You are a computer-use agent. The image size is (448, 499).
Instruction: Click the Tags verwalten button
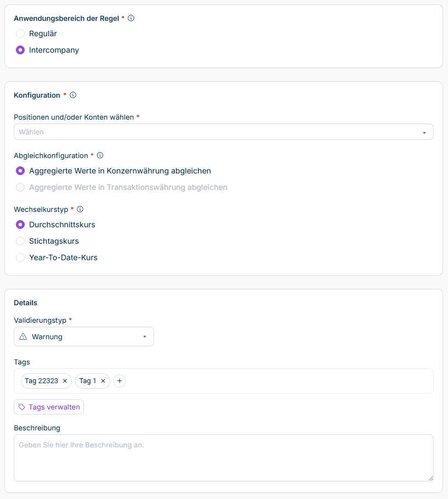click(x=49, y=407)
